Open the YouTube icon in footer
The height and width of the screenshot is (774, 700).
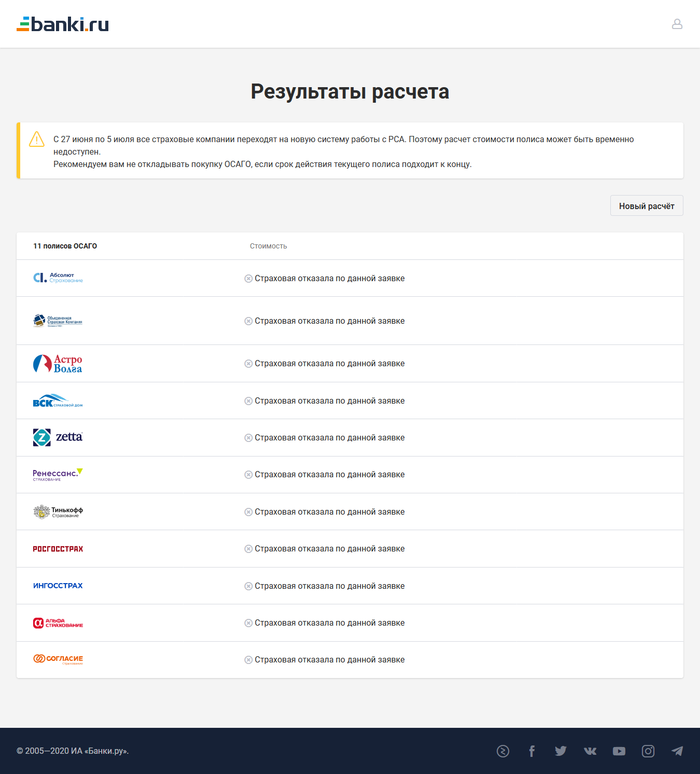click(x=619, y=751)
